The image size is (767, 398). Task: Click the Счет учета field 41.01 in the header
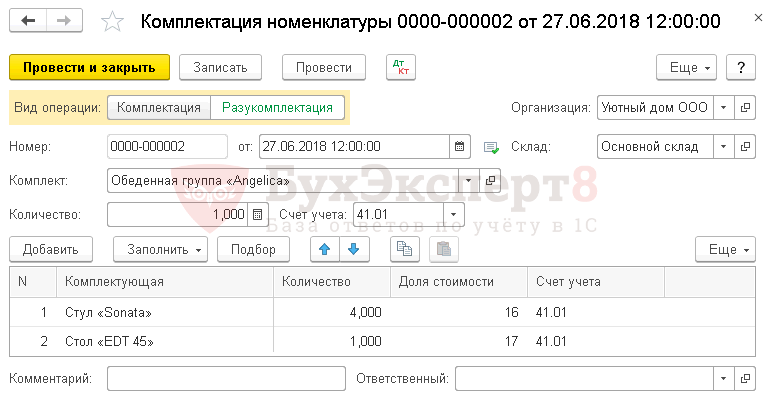398,214
